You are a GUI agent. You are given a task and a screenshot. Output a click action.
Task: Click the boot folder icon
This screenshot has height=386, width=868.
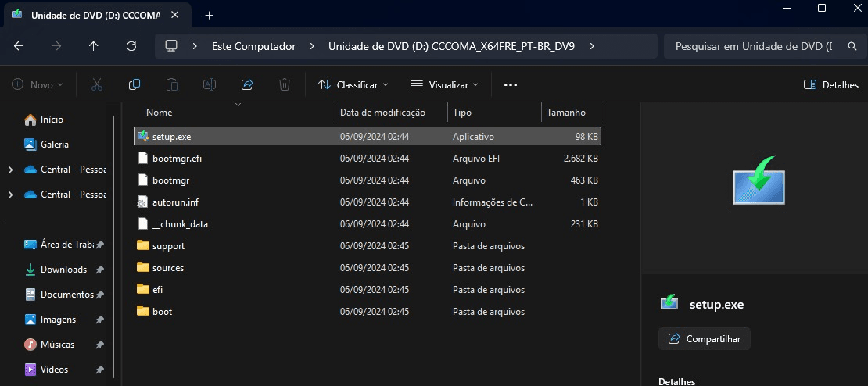coord(143,311)
